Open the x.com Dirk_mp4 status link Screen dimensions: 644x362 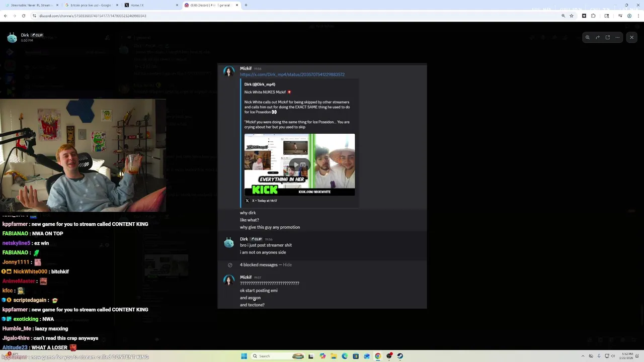tap(292, 74)
